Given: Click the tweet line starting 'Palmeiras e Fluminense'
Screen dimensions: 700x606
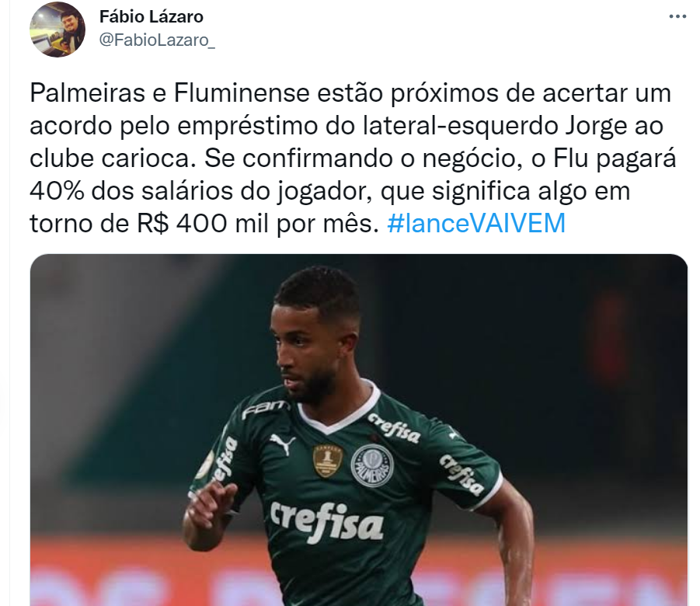Looking at the screenshot, I should pos(350,93).
